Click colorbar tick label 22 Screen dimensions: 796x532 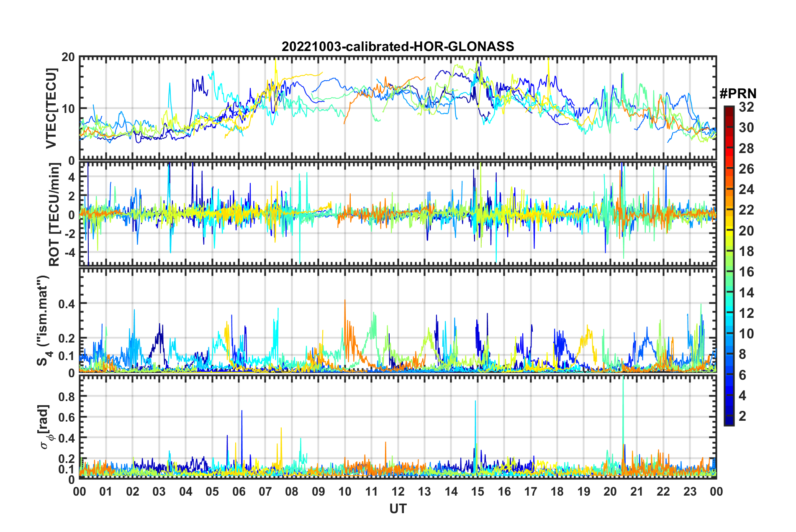pyautogui.click(x=746, y=210)
